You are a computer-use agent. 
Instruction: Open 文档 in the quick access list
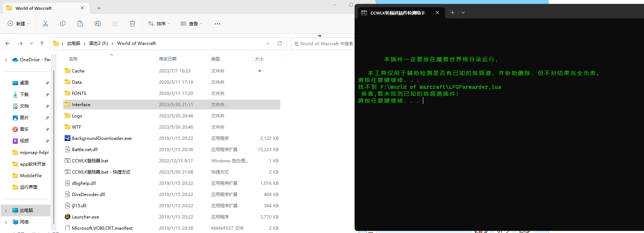[24, 106]
